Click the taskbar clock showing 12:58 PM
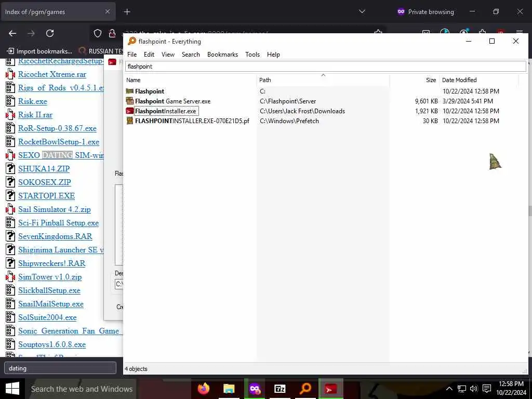Viewport: 532px width, 399px height. pos(511,384)
